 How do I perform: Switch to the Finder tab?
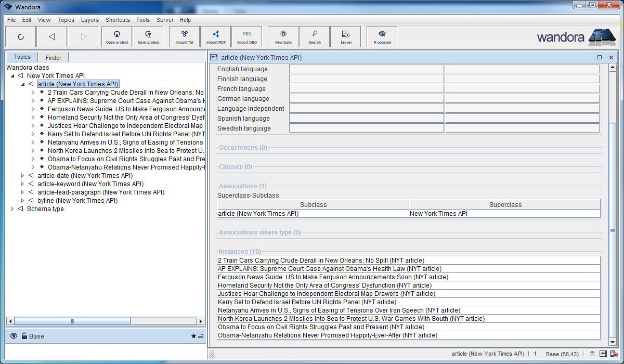coord(53,58)
